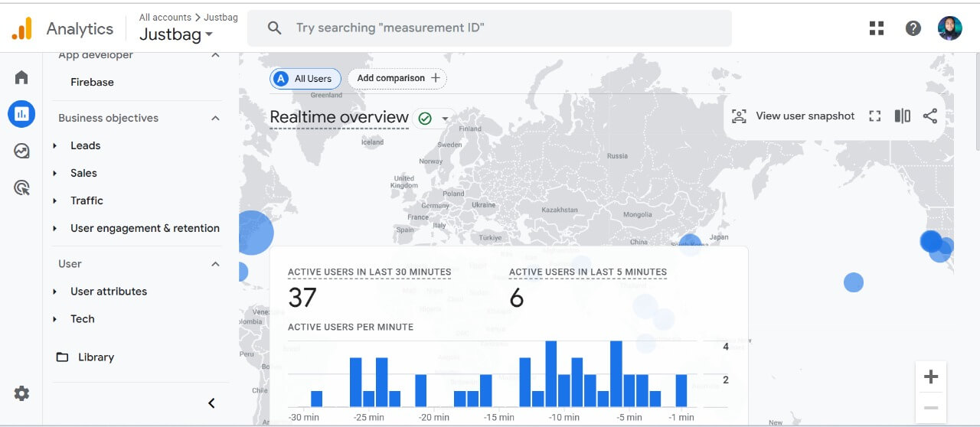Open the Explore icon in left rail
Viewport: 980px width, 427px height.
click(21, 151)
